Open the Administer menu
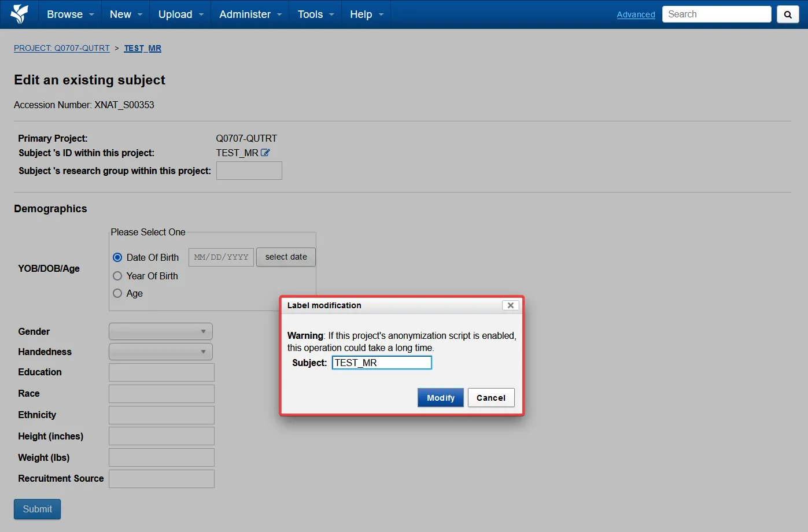 (x=250, y=14)
